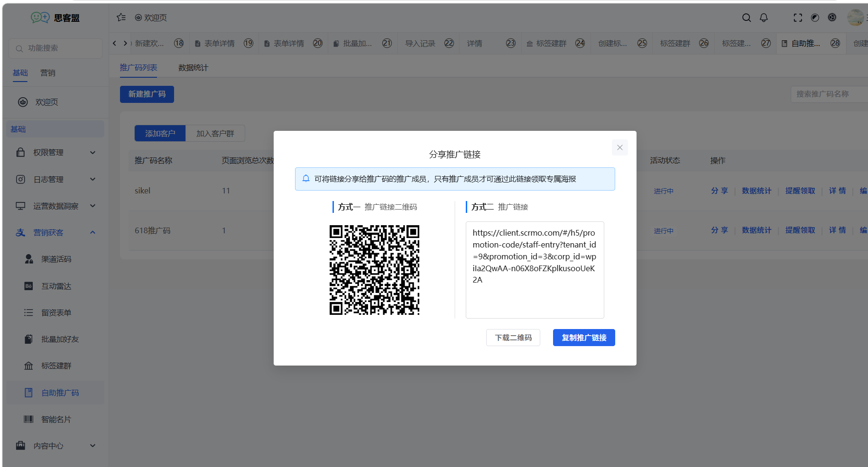Collapse the 营销获客 menu chevron
Screen dimensions: 868x467
(x=93, y=232)
